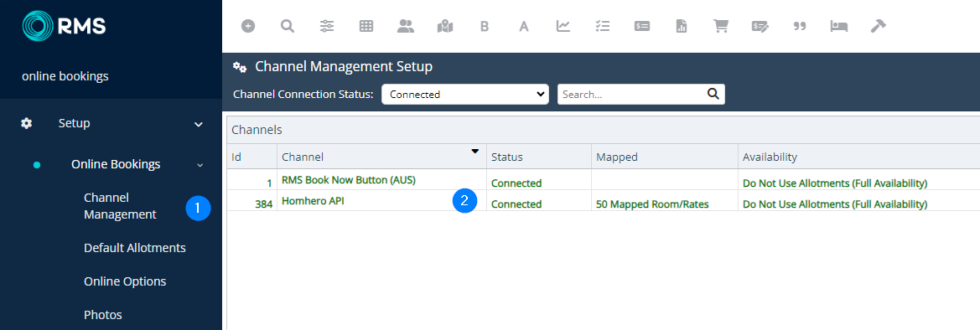The image size is (980, 330).
Task: Open Channel Management menu item
Action: pos(120,206)
